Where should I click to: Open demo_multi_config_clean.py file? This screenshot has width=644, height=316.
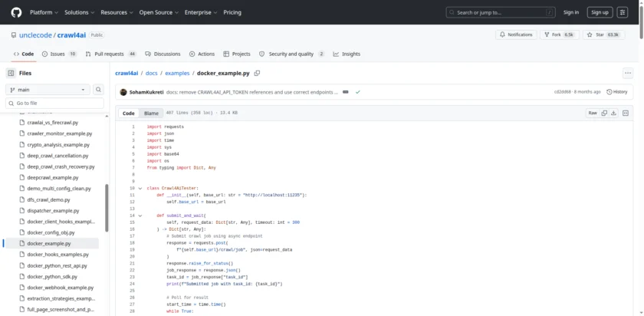[59, 189]
